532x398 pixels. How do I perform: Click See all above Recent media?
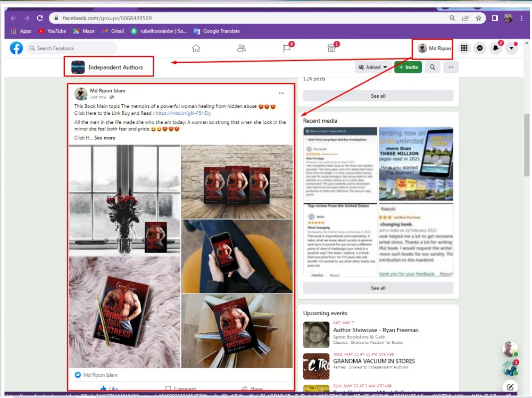[x=378, y=96]
